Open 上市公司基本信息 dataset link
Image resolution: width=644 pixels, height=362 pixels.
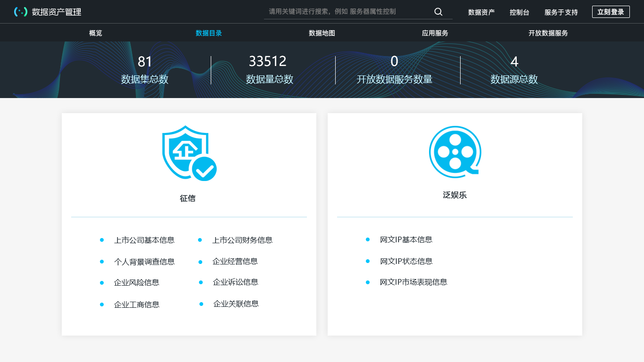(x=144, y=240)
